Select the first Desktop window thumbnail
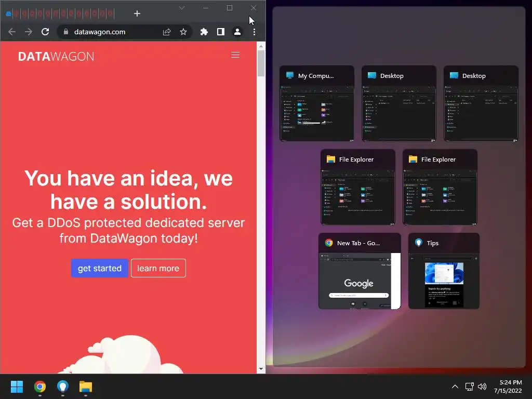532x399 pixels. point(398,103)
